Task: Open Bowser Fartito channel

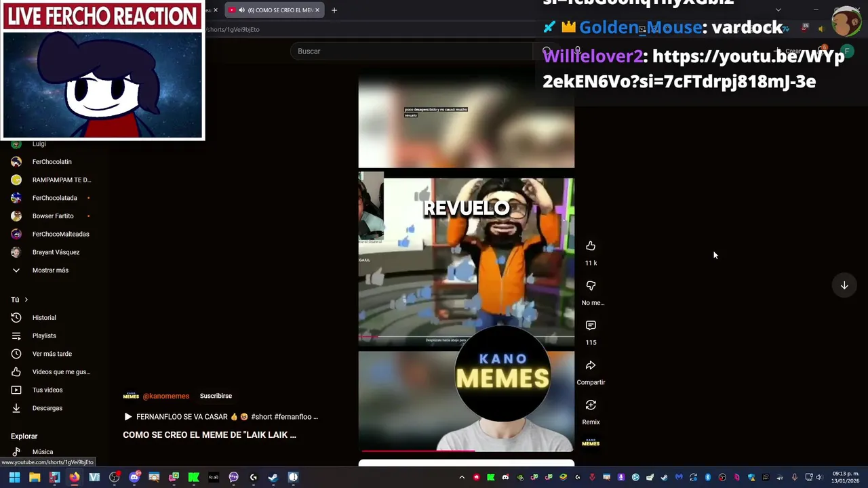Action: pyautogui.click(x=54, y=216)
